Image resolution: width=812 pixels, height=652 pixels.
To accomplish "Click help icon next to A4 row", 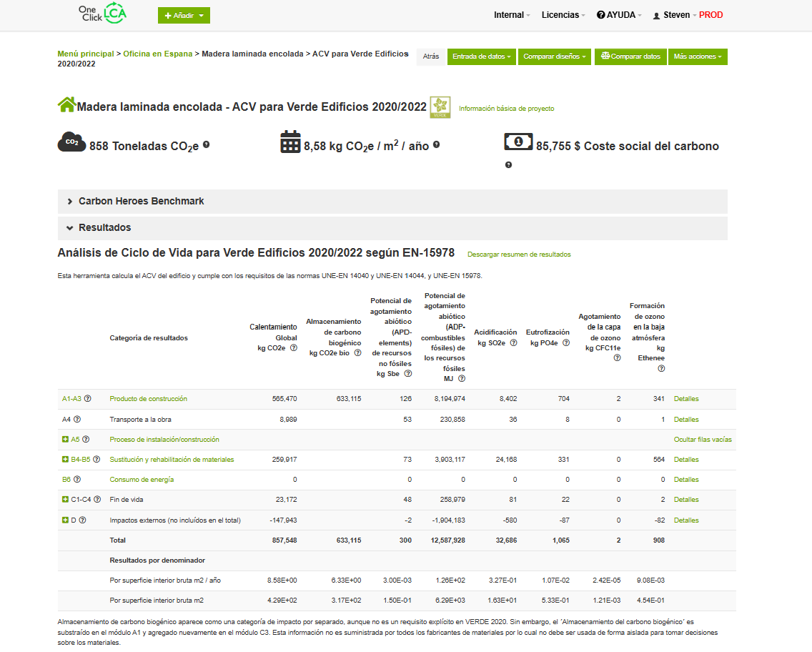I will click(77, 420).
